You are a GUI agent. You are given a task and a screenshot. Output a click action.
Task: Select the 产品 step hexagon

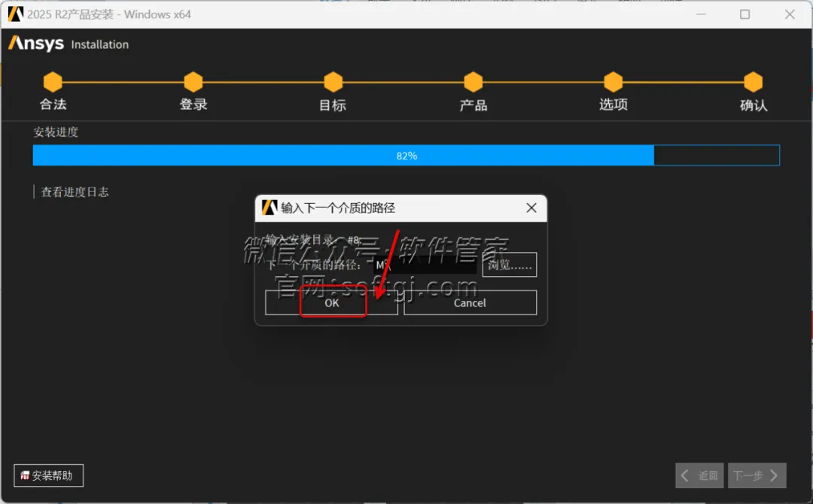[x=473, y=82]
